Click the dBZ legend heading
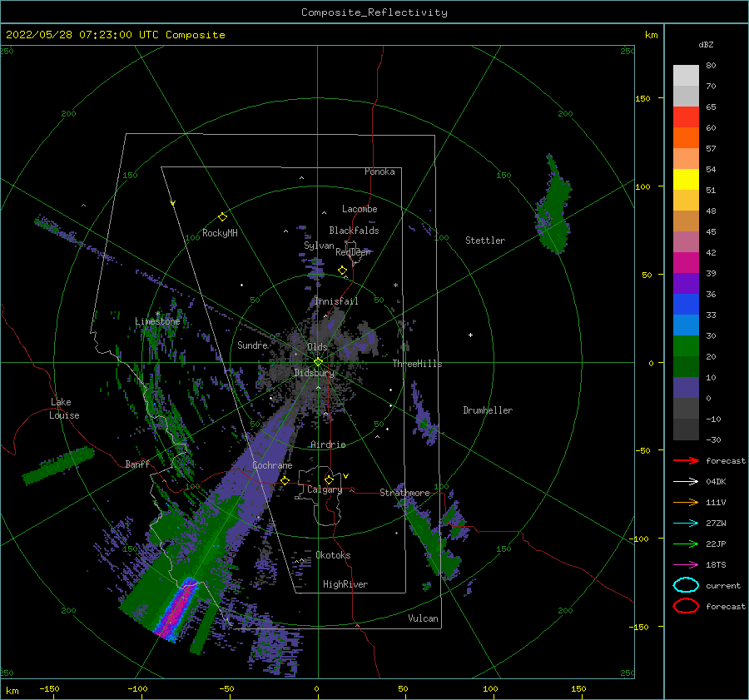 [x=706, y=44]
